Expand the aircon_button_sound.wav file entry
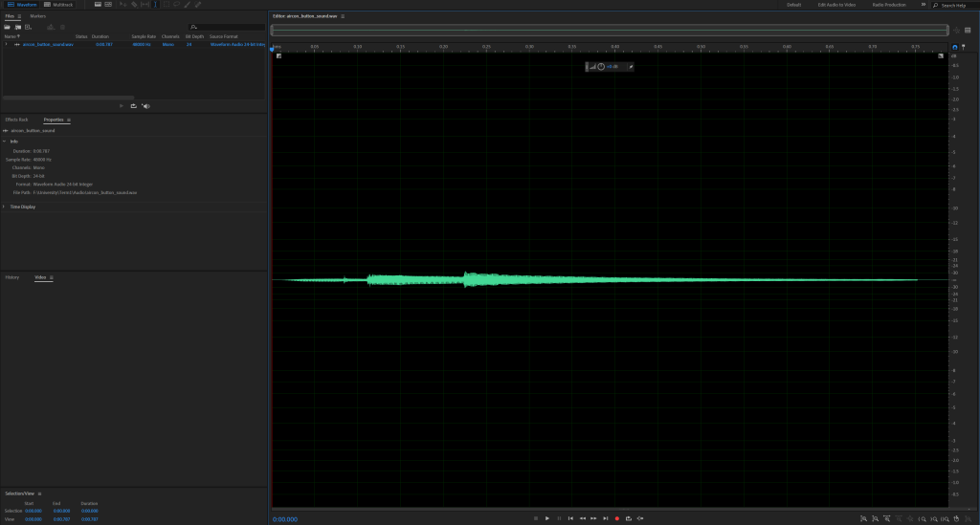 pos(6,44)
